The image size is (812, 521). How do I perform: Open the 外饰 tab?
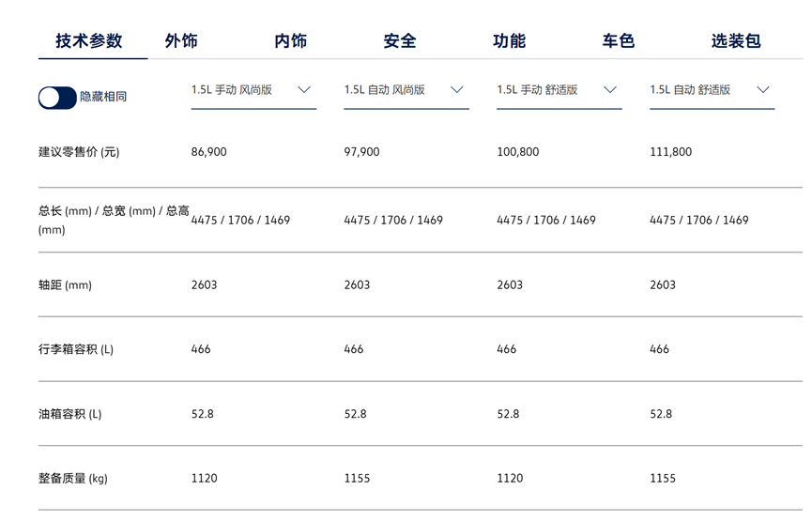(181, 41)
